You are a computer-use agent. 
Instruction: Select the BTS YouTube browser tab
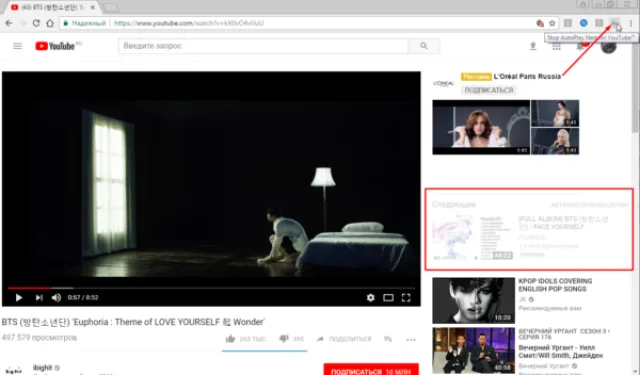point(52,7)
